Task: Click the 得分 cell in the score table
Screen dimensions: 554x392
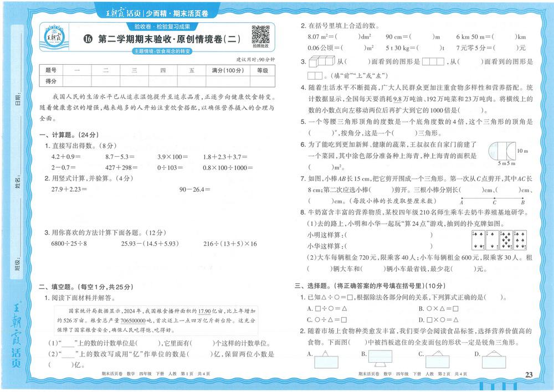Action: point(51,81)
